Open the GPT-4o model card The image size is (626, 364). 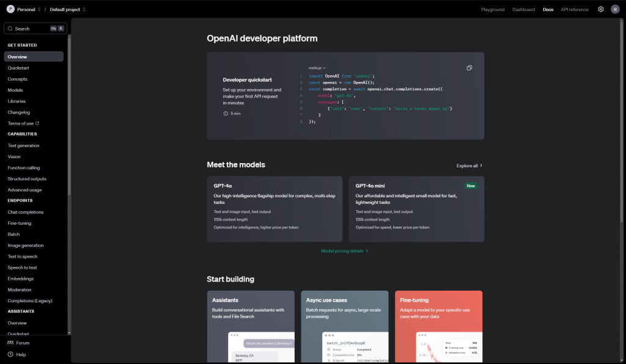click(274, 209)
